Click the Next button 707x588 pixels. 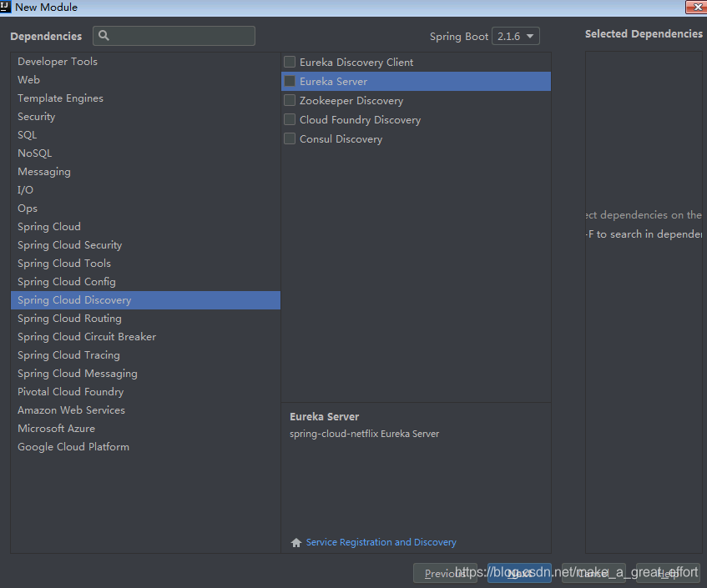[x=519, y=573]
